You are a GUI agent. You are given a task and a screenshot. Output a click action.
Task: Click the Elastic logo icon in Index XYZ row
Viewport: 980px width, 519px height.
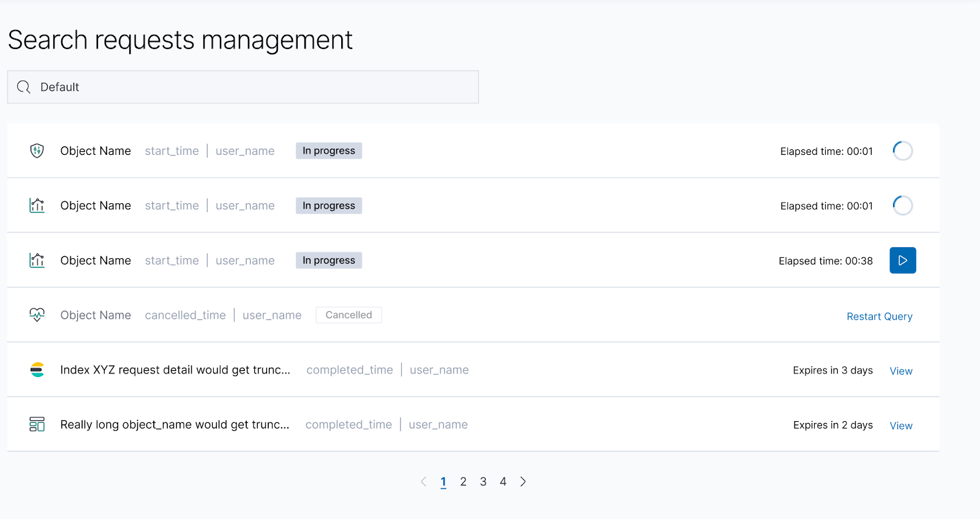[37, 370]
